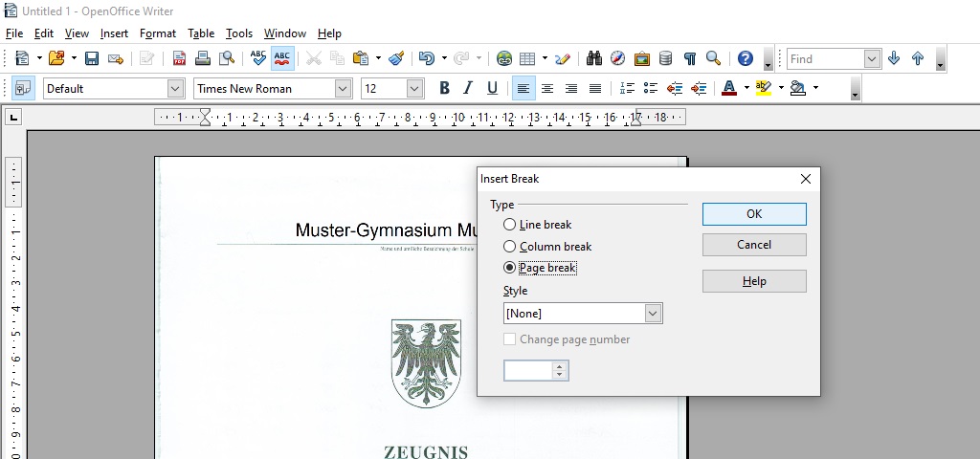The height and width of the screenshot is (459, 980).
Task: Select the Column break option
Action: click(x=510, y=247)
